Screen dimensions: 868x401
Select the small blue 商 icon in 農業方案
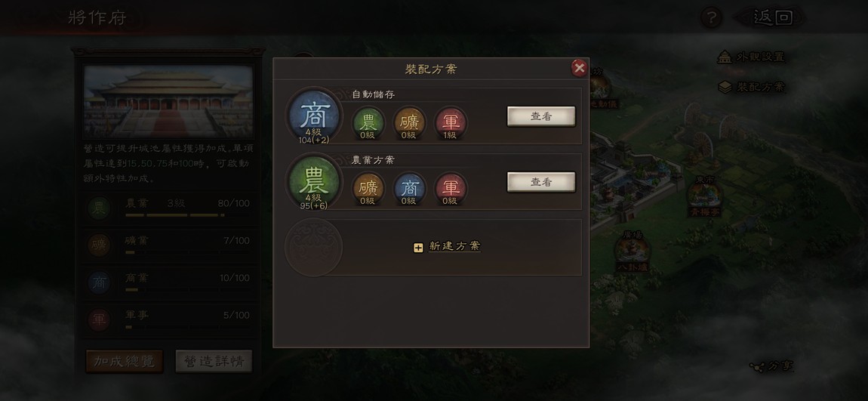(409, 188)
